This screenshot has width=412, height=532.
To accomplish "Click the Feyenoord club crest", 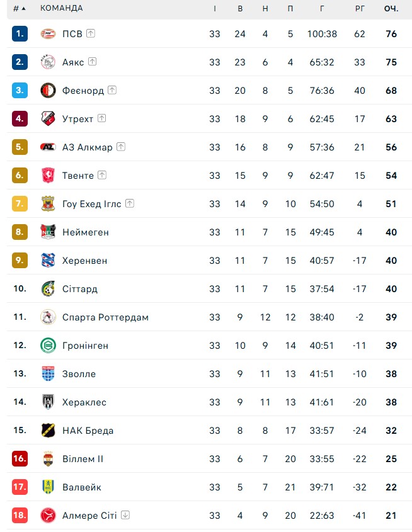I will click(x=48, y=91).
